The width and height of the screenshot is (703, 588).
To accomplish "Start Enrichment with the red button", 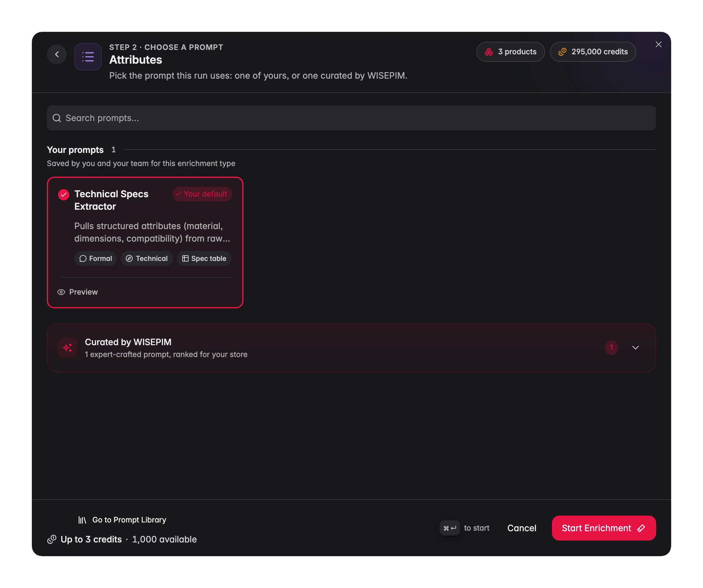I will click(x=604, y=528).
